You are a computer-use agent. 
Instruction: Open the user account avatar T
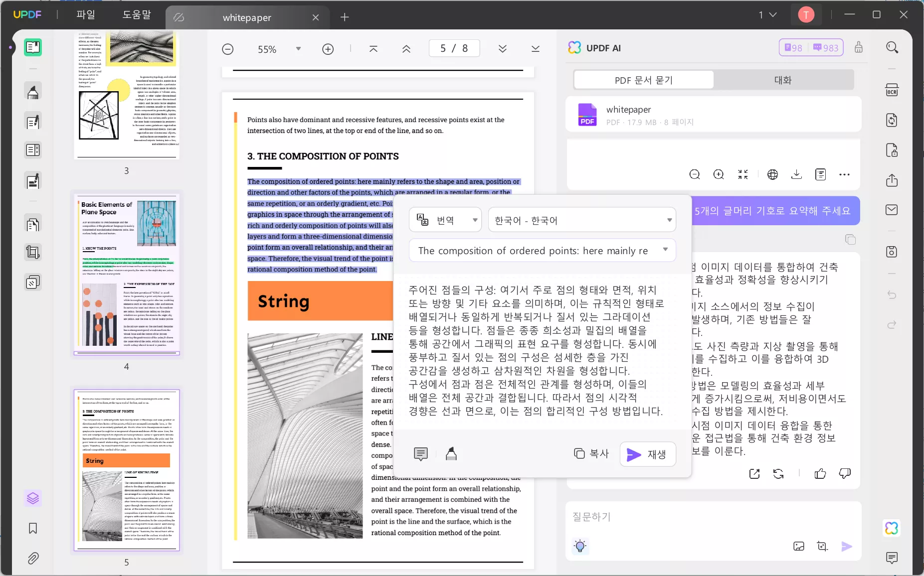click(806, 15)
